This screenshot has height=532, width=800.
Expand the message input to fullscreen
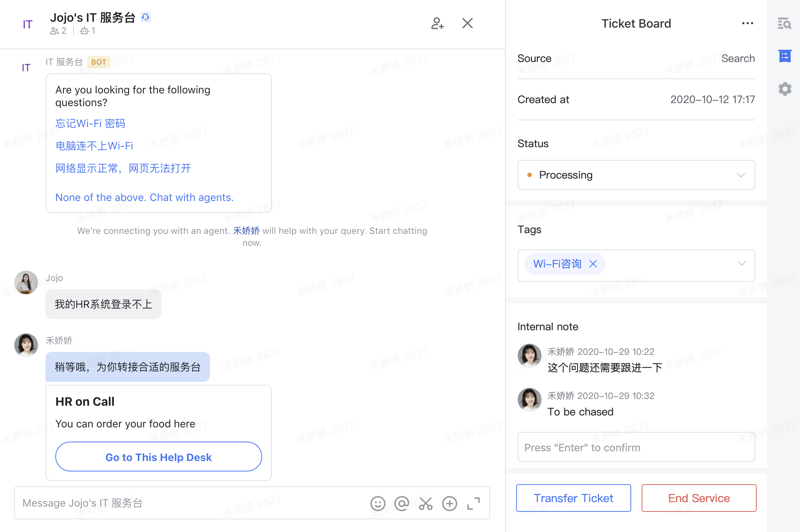(x=473, y=503)
